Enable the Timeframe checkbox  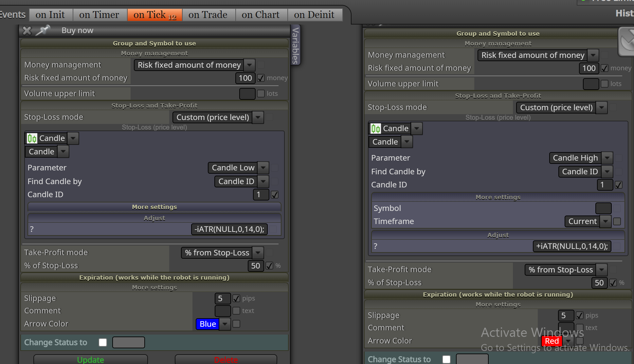(617, 222)
